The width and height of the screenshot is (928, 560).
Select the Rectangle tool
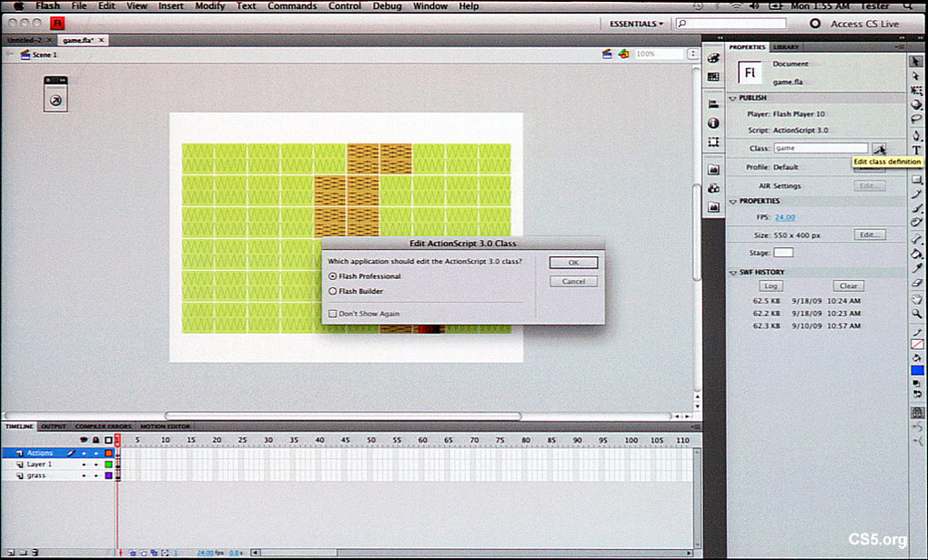(x=916, y=179)
